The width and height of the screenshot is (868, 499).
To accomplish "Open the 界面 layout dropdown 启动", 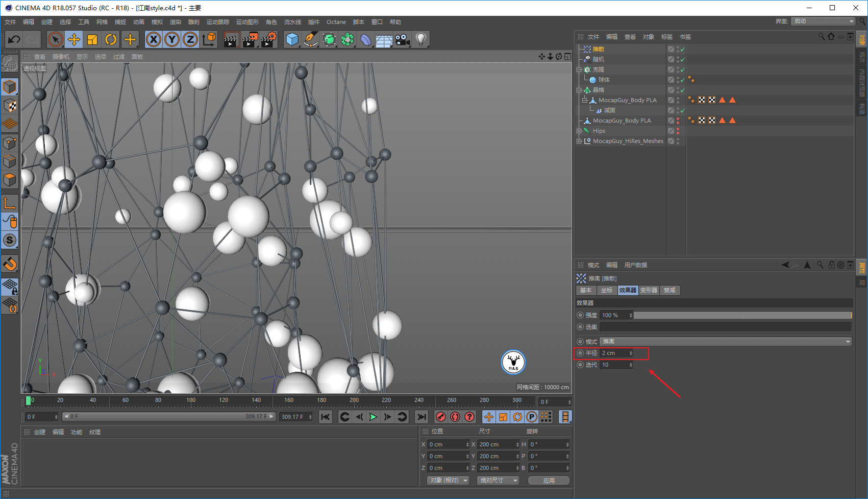I will (x=824, y=21).
